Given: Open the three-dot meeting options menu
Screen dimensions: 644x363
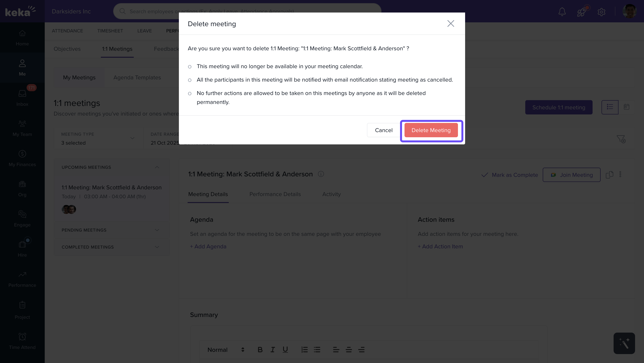Looking at the screenshot, I should (x=620, y=174).
